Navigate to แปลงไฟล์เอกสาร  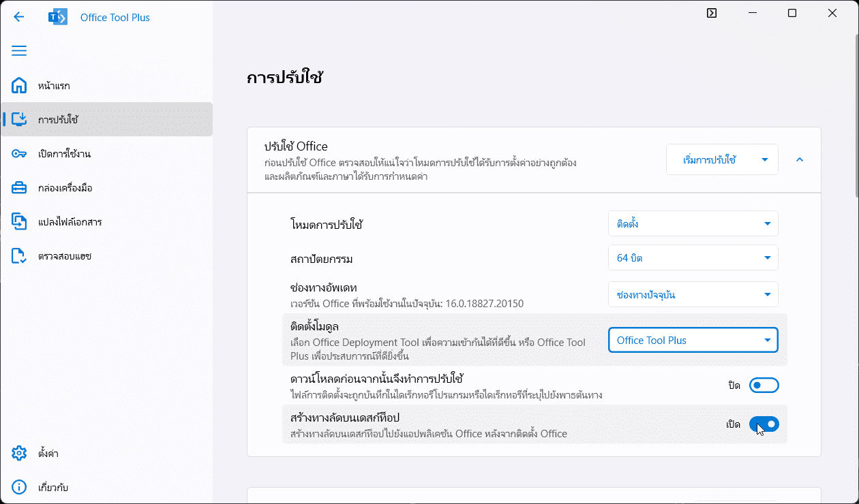pyautogui.click(x=106, y=222)
